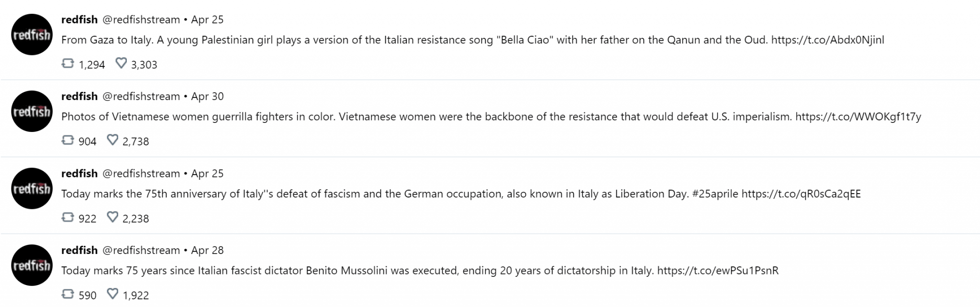Viewport: 980px width, 307px height.
Task: Click redfish avatar on Mussolini tweet
Action: pyautogui.click(x=32, y=265)
